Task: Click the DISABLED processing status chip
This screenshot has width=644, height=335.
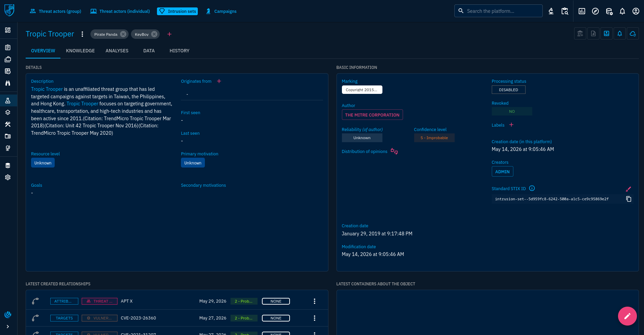Action: (509, 90)
